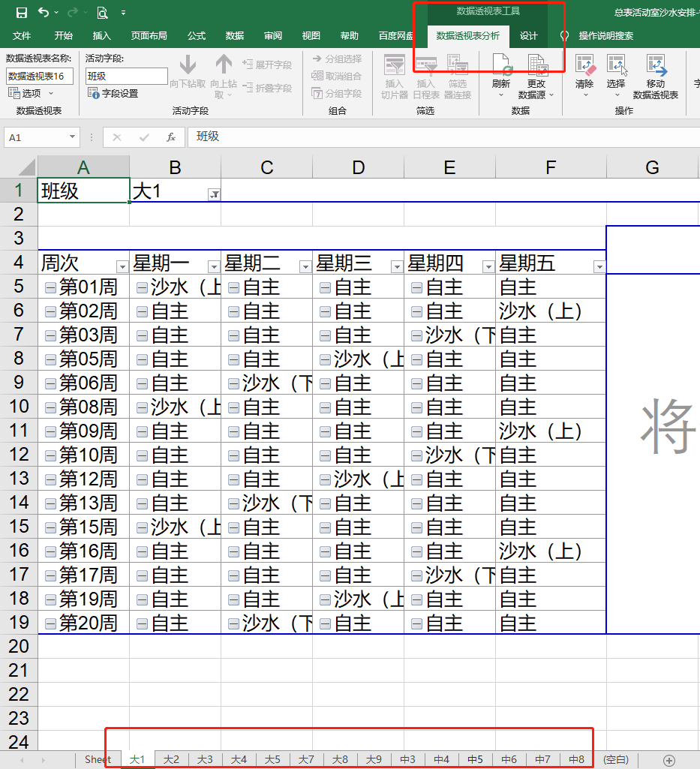Open the 周次 filter dropdown

coord(122,267)
